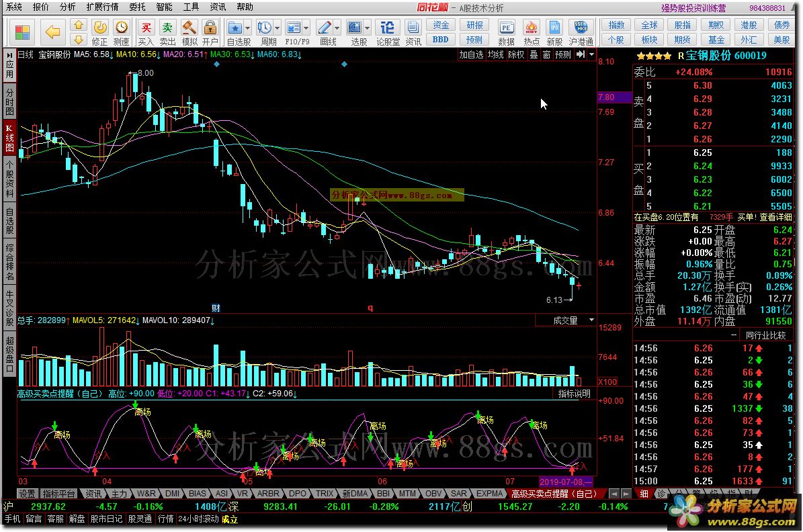Click the 7.80 price marker on axis
The image size is (803, 532).
click(614, 97)
